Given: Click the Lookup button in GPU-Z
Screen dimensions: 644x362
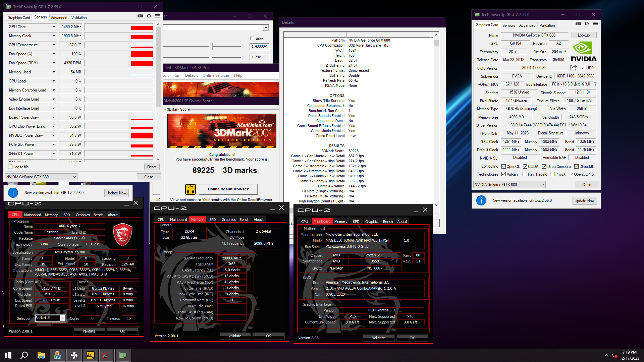Looking at the screenshot, I should point(584,35).
